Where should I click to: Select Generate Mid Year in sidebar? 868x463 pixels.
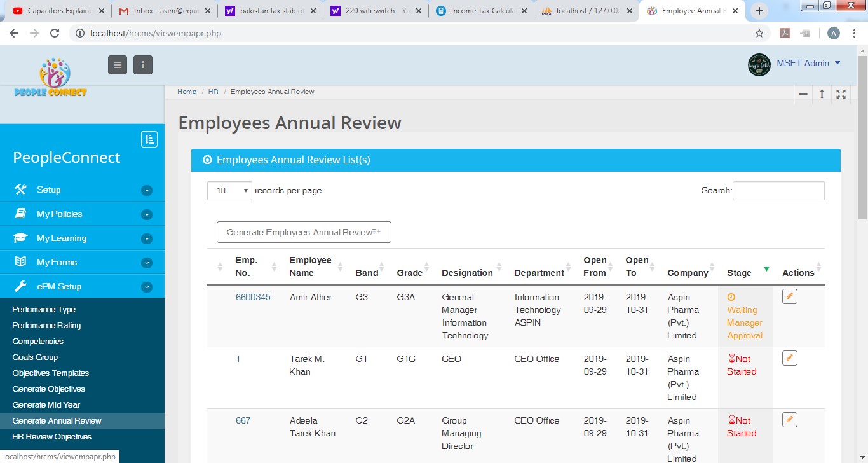[x=46, y=405]
